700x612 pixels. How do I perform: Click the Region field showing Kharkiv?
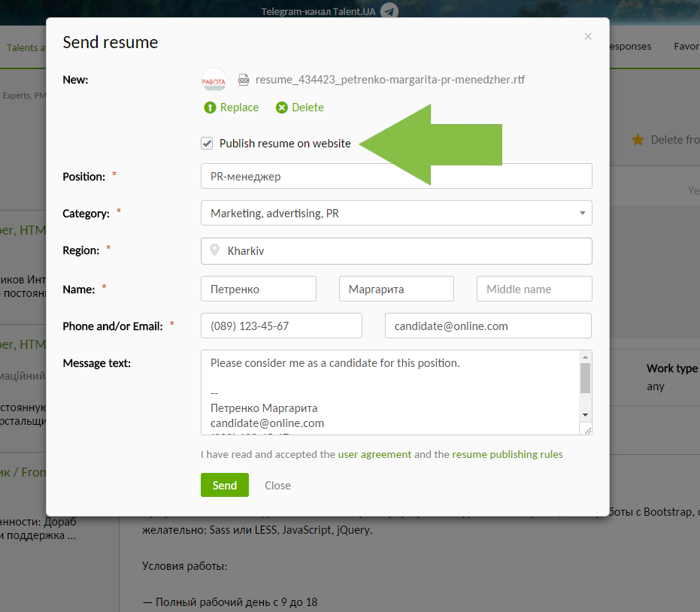click(396, 251)
